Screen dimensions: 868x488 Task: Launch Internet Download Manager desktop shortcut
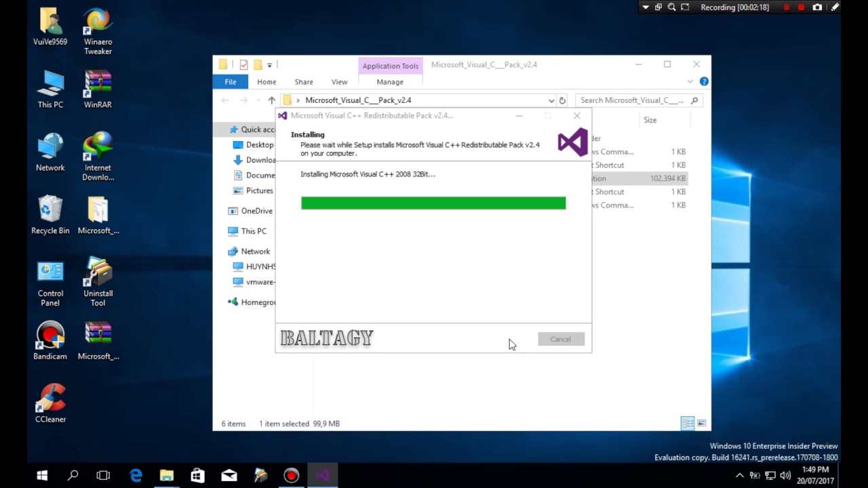98,157
